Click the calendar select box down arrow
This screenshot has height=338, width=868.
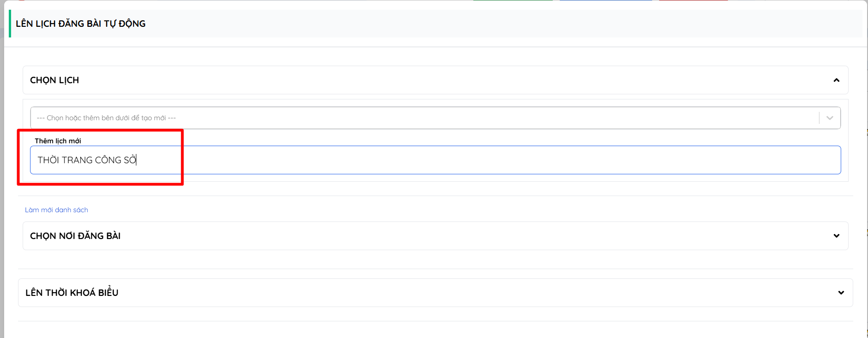coord(830,118)
